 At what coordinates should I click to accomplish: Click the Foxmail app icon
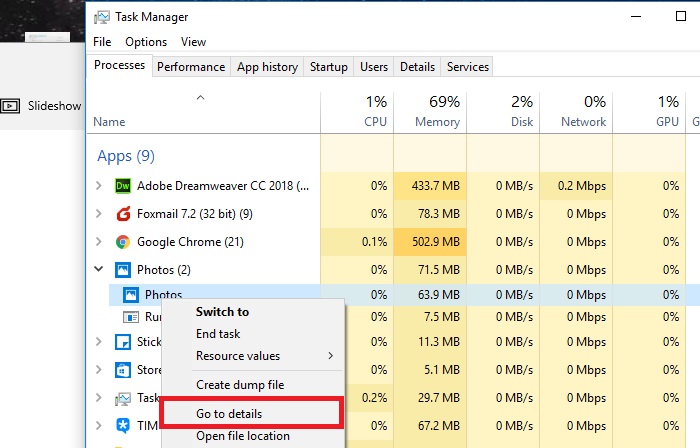click(x=123, y=214)
